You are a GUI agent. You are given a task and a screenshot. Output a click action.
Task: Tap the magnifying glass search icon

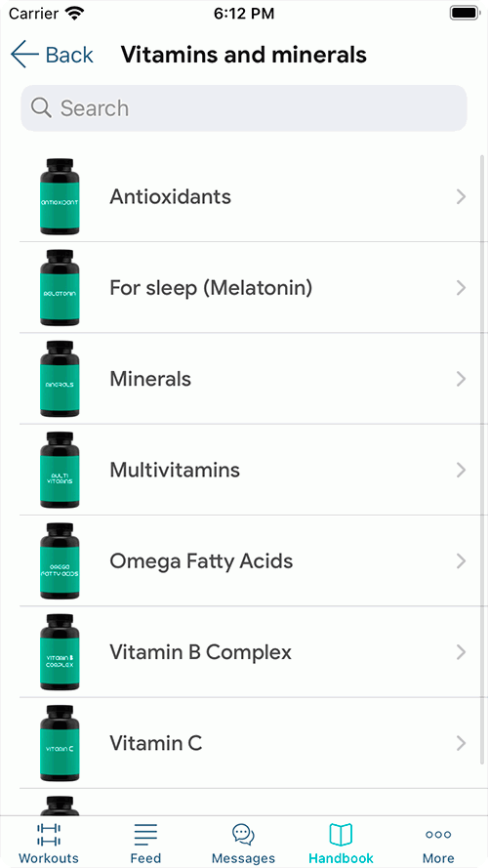tap(41, 108)
